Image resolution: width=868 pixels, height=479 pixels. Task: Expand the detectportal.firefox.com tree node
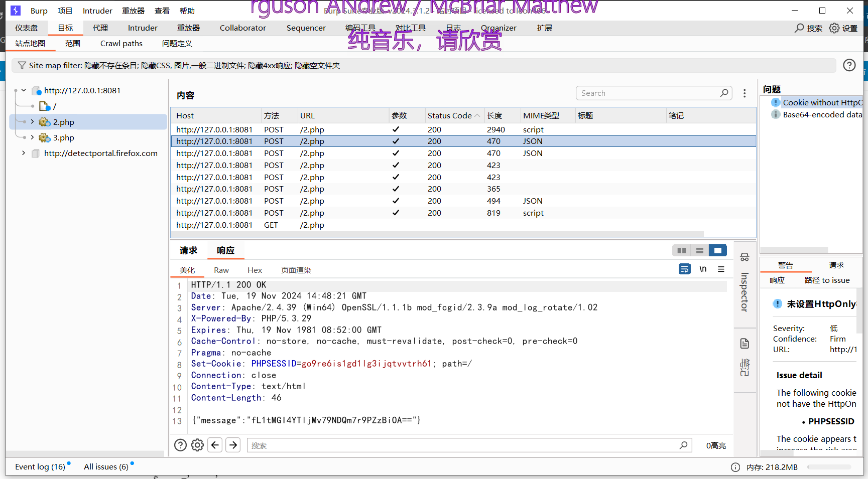point(24,153)
